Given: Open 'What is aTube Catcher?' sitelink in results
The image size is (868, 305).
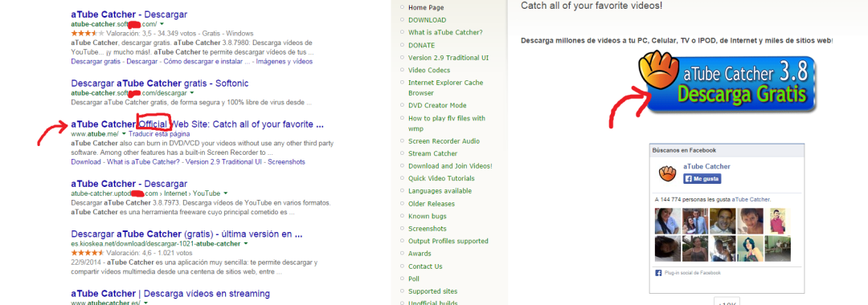Looking at the screenshot, I should [x=143, y=162].
